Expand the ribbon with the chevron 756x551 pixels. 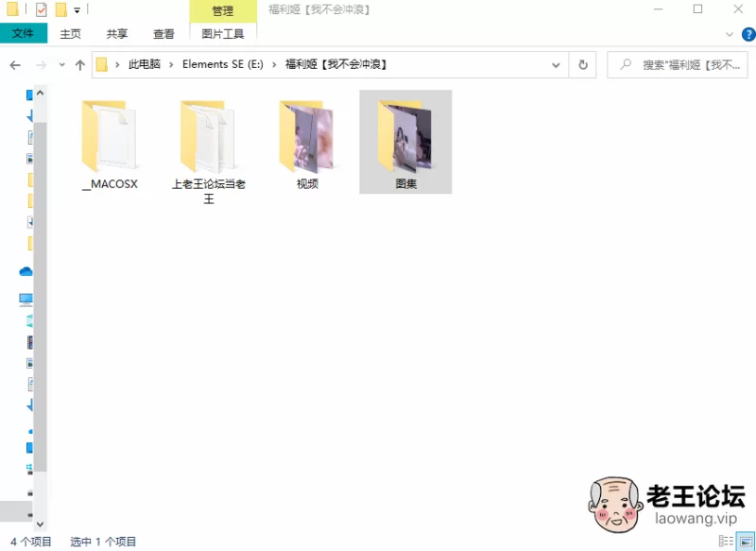pos(730,34)
